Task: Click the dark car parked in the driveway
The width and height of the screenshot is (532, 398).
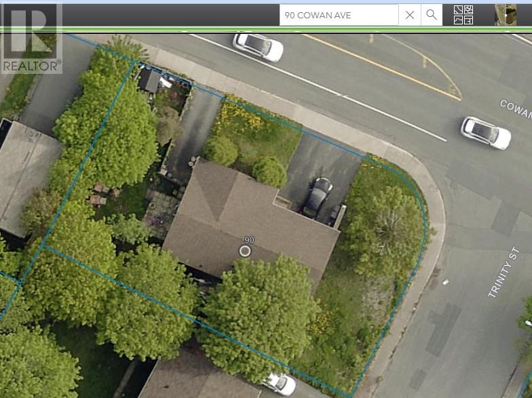Action: [318, 197]
